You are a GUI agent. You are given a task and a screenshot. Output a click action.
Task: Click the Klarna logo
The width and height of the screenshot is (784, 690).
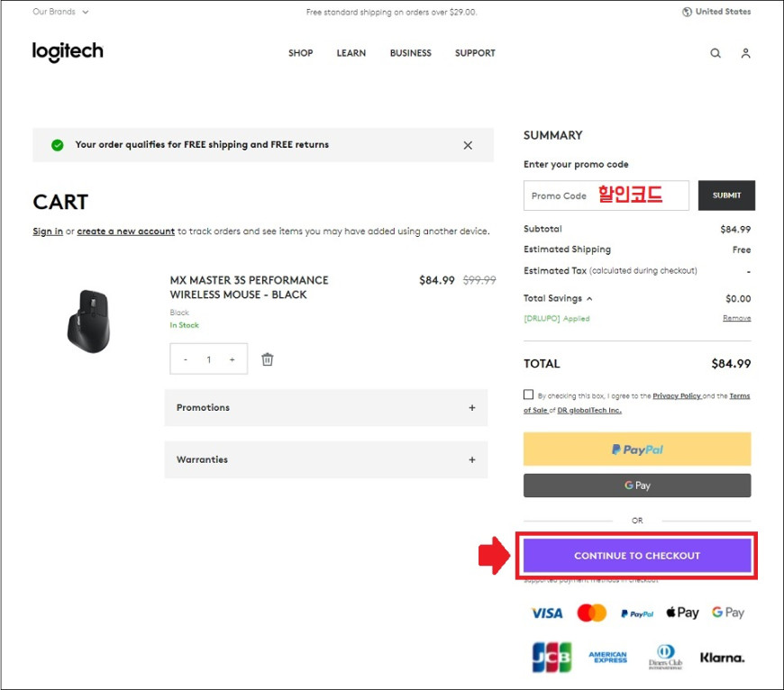pos(722,658)
